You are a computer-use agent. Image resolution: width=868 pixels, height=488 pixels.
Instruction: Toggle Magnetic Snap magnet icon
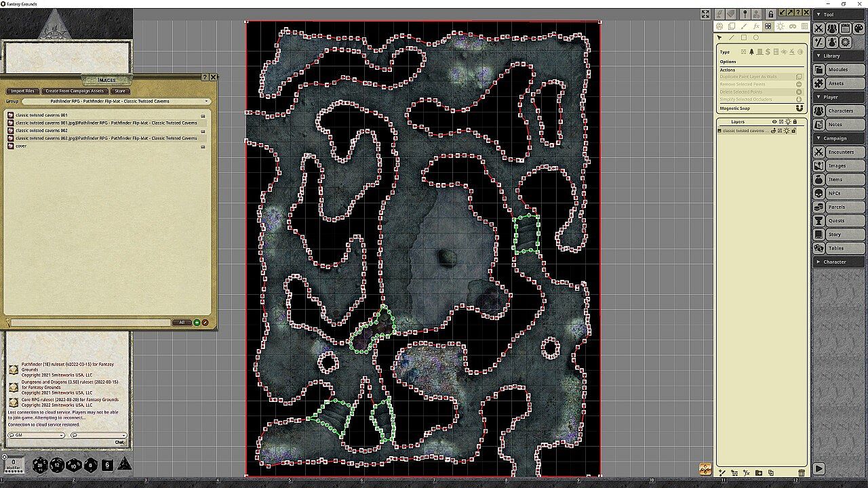[x=800, y=108]
